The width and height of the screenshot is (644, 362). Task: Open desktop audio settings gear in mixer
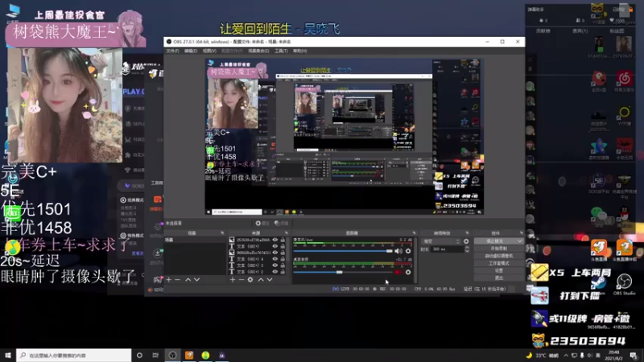click(x=408, y=272)
